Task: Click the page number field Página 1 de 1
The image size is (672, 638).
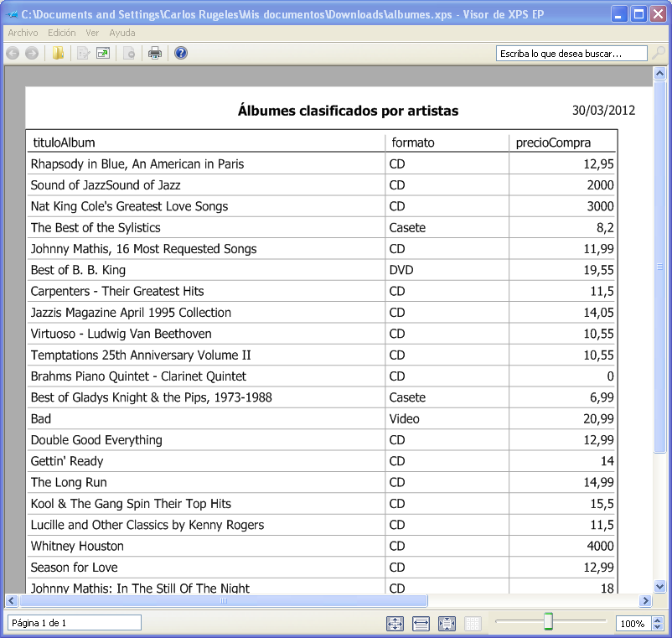Action: tap(74, 623)
